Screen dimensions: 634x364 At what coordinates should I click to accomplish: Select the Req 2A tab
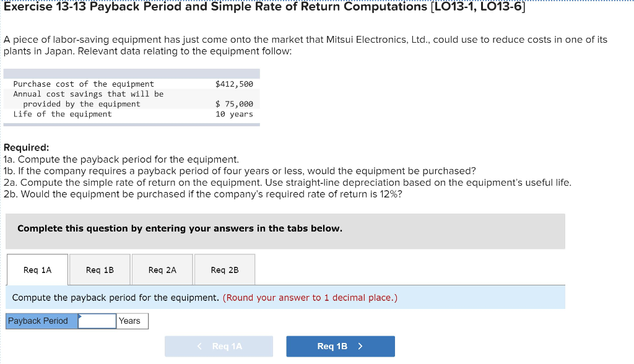tap(162, 270)
